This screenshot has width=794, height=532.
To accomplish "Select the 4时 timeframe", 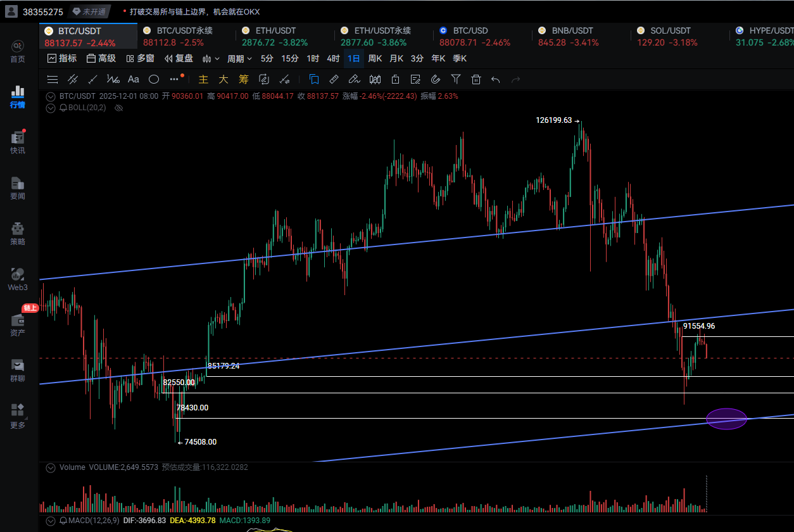I will [x=333, y=58].
